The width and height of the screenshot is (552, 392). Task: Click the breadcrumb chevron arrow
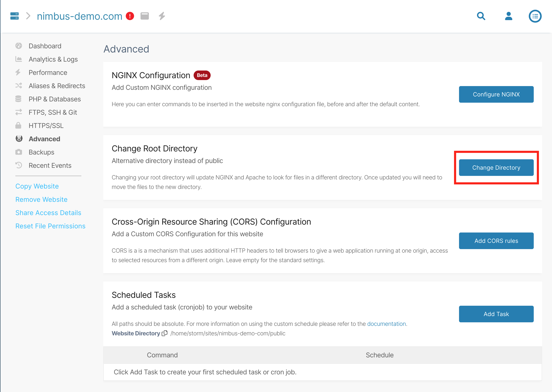point(28,16)
